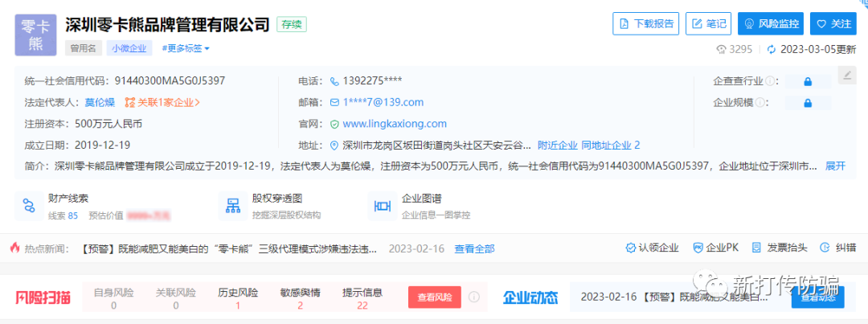The image size is (868, 324).
Task: Click 查看全部 news link
Action: [474, 248]
